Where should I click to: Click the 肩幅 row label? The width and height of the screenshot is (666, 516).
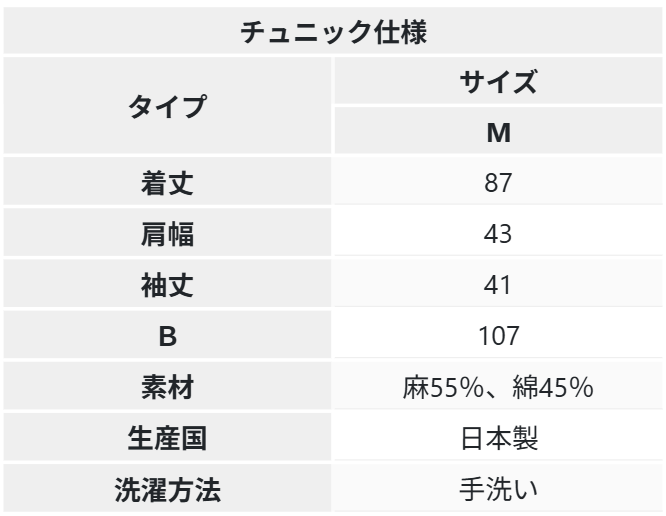[x=167, y=235]
